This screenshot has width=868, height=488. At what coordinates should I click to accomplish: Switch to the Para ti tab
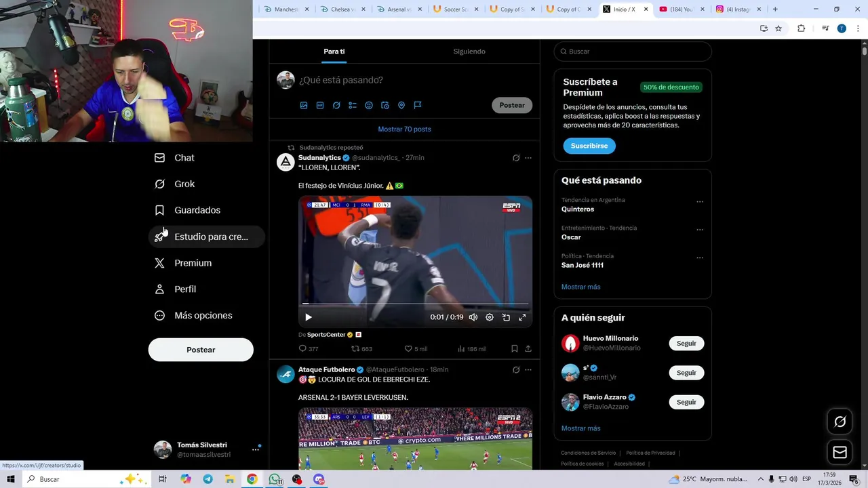point(334,52)
